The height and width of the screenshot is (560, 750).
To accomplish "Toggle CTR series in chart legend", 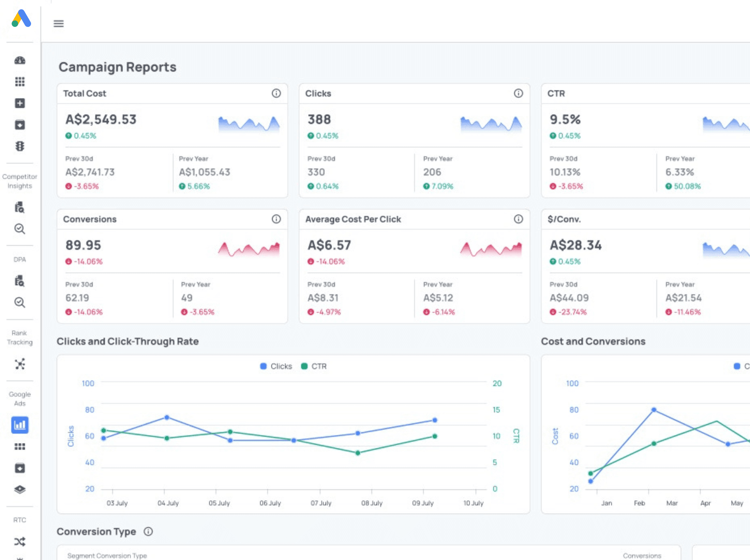I will pyautogui.click(x=314, y=366).
